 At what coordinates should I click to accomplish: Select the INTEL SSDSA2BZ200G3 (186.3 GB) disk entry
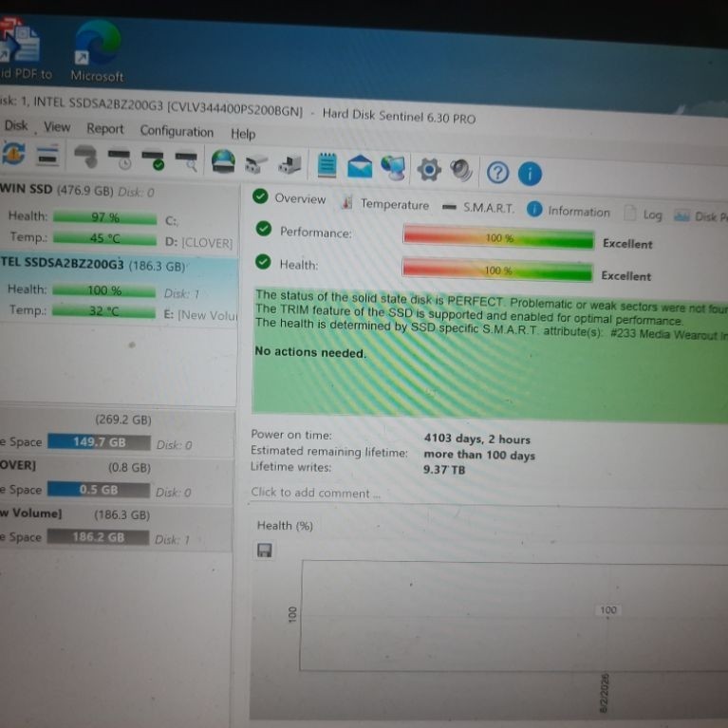click(x=119, y=289)
